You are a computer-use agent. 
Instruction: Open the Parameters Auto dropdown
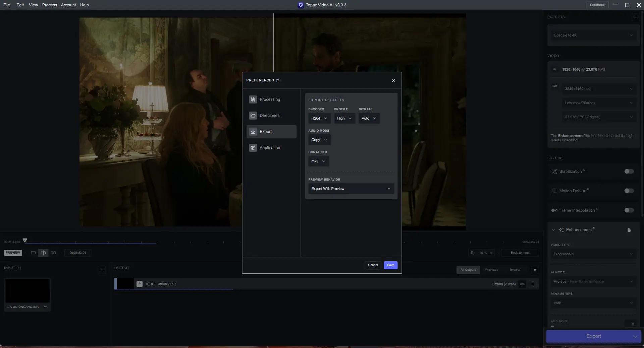pos(593,303)
